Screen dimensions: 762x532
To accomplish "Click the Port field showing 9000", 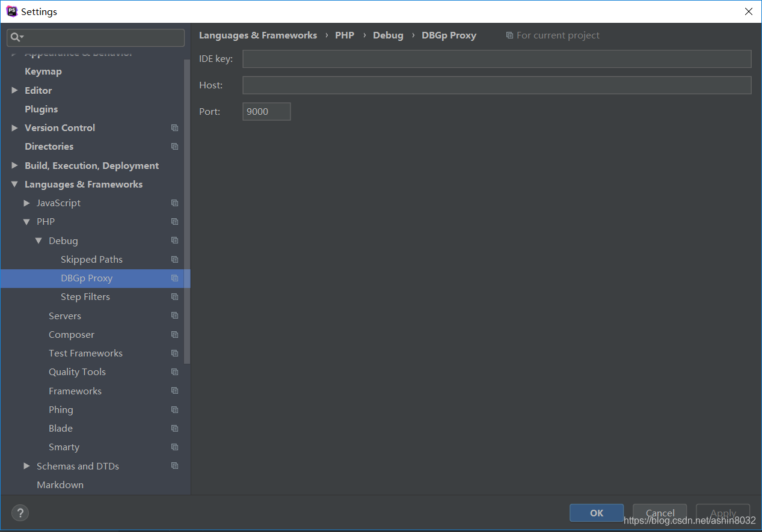I will [266, 111].
